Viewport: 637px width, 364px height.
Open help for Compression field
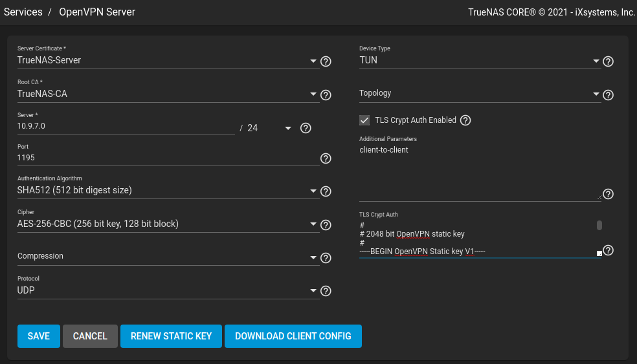coord(326,258)
